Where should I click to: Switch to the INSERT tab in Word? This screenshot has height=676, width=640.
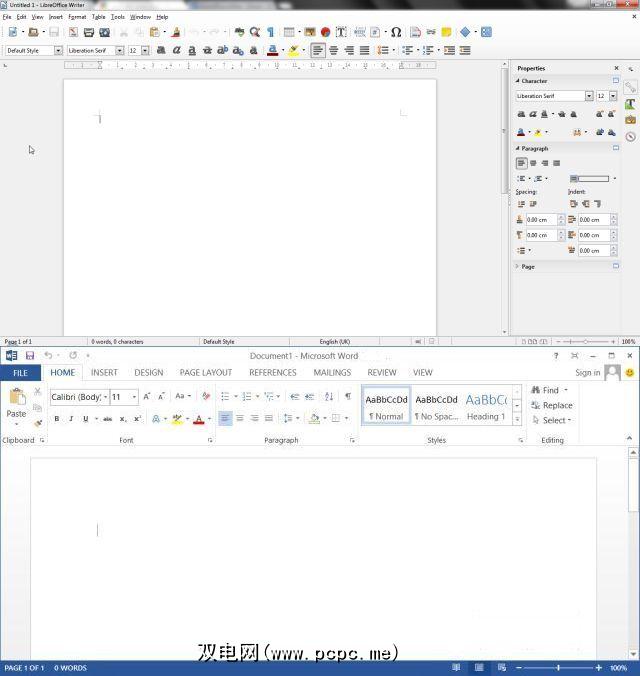(104, 373)
